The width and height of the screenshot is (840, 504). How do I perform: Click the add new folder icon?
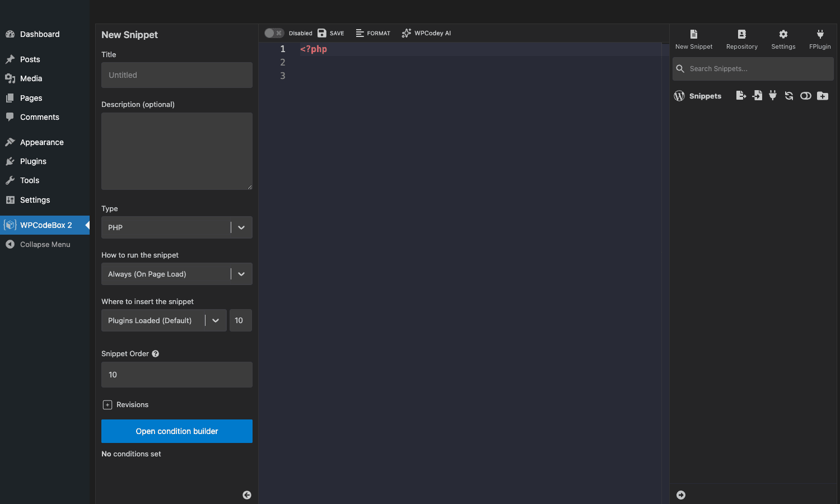tap(823, 96)
